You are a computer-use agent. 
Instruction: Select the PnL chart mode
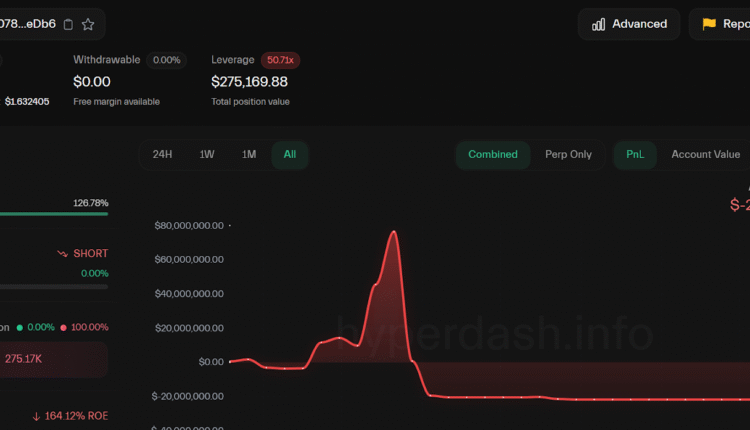click(635, 155)
